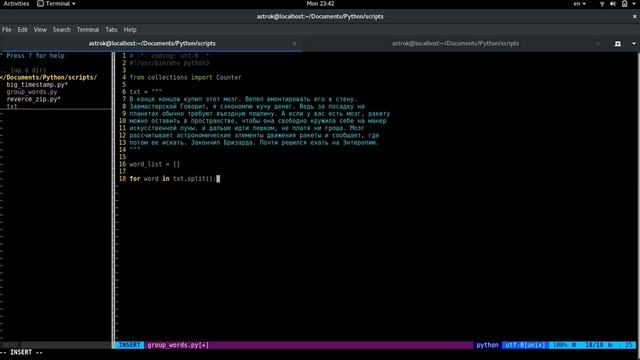Close the first terminal tab

point(294,43)
